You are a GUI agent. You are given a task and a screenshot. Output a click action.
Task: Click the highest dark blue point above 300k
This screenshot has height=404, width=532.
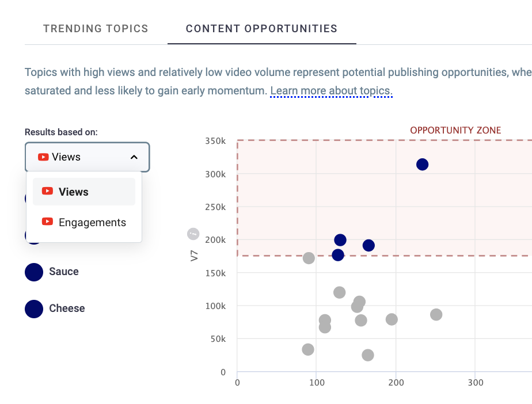[x=422, y=165]
